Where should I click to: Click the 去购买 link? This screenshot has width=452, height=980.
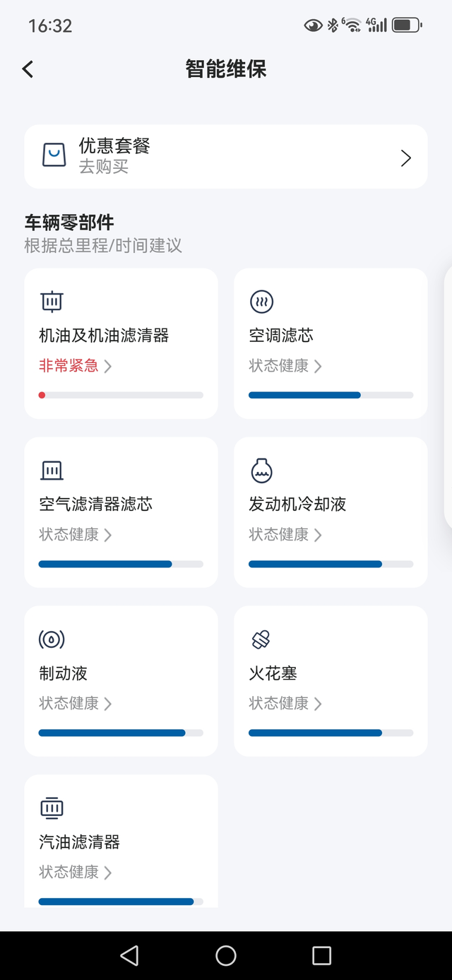pyautogui.click(x=104, y=167)
